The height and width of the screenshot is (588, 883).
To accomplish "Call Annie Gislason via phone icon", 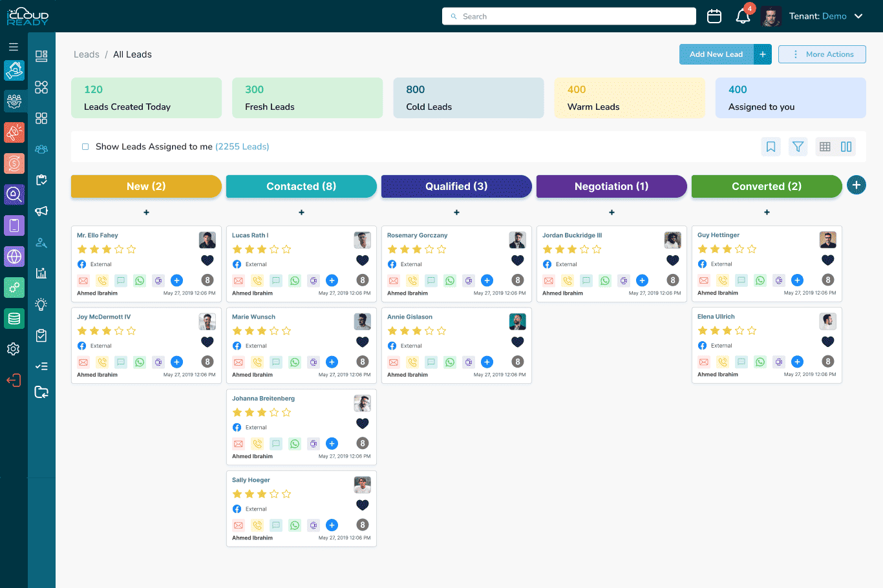I will pyautogui.click(x=412, y=362).
